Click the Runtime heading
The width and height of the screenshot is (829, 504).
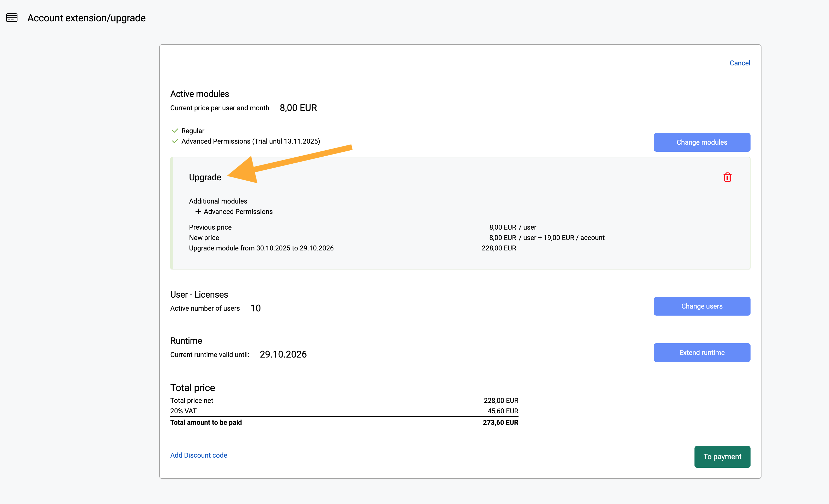(186, 341)
